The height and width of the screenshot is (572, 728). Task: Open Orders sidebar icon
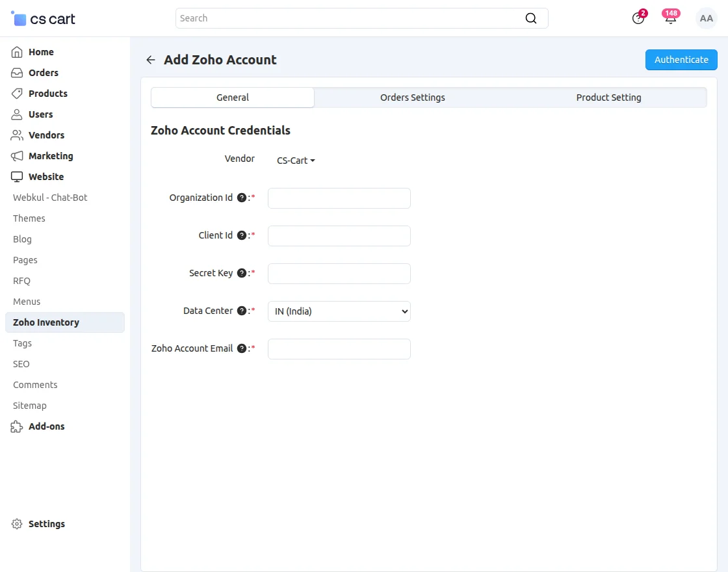point(16,73)
